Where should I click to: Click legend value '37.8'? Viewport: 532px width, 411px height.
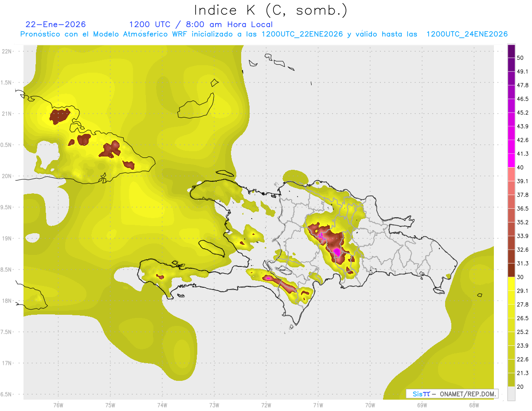pyautogui.click(x=523, y=195)
